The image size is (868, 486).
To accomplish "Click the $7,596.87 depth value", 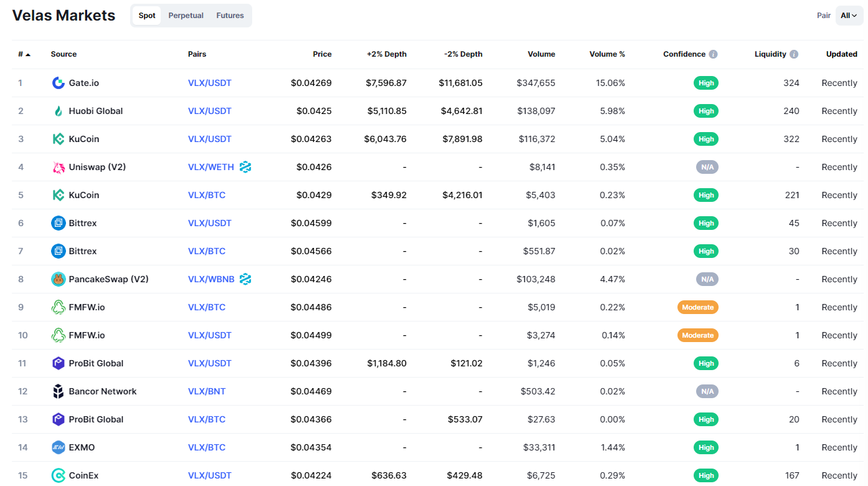I will click(x=386, y=83).
